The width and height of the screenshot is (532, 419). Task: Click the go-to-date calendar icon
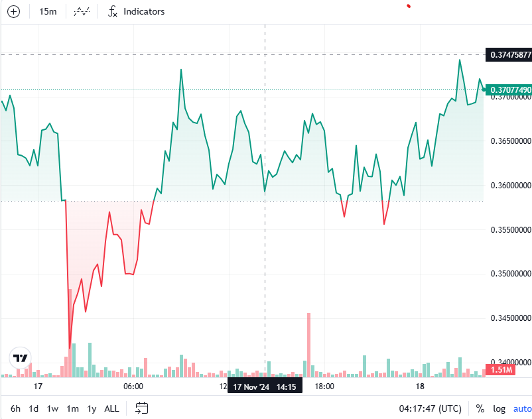point(141,408)
